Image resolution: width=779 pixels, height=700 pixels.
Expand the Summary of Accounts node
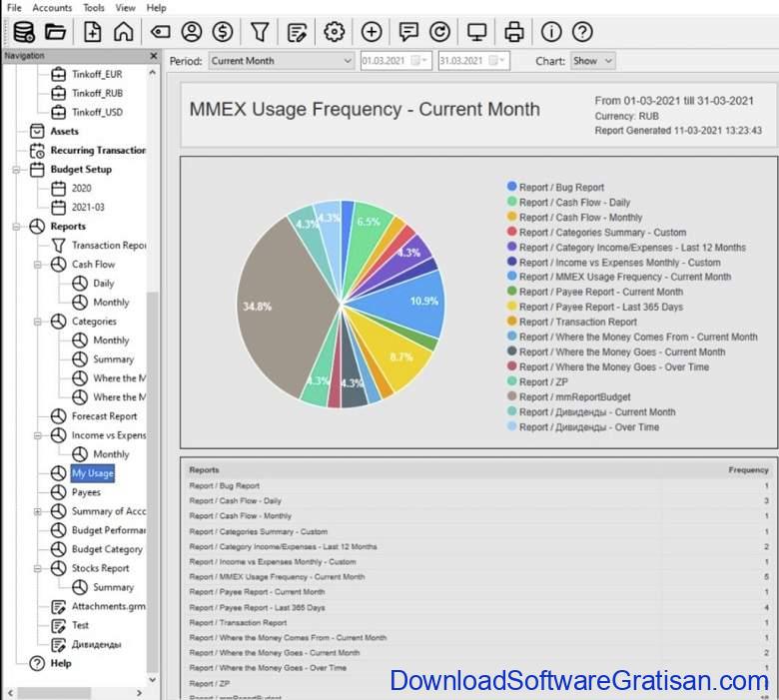(x=38, y=511)
